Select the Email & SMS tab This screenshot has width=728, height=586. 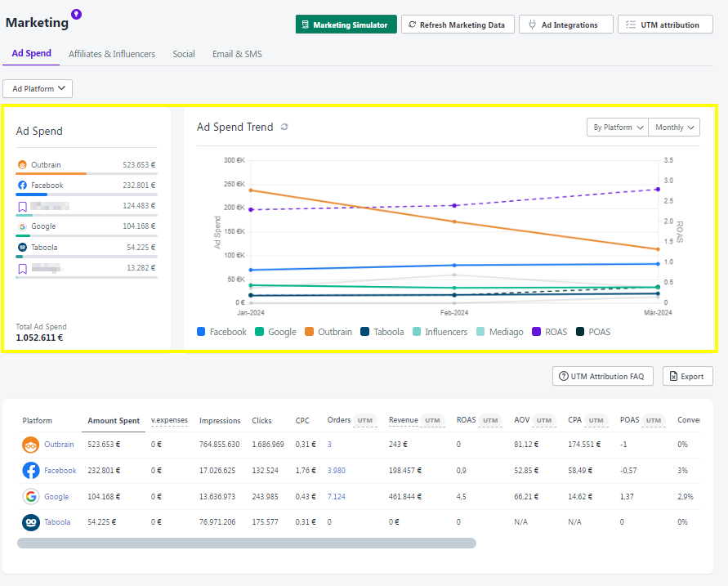pyautogui.click(x=237, y=54)
